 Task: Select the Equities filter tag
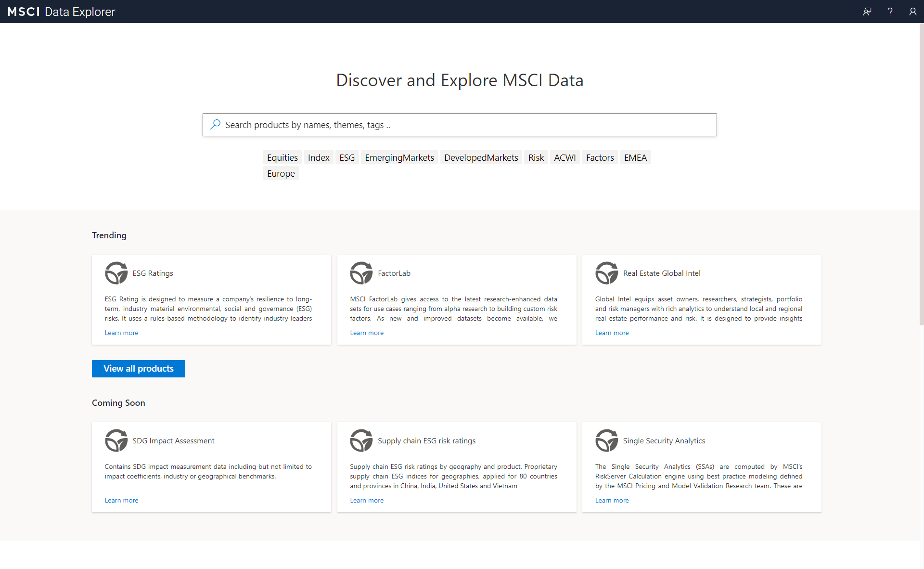[x=283, y=157]
